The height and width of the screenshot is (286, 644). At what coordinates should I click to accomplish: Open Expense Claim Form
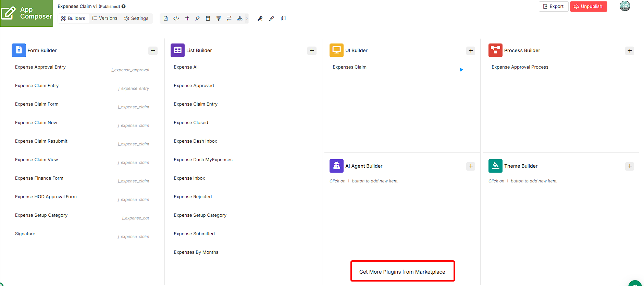[x=37, y=104]
